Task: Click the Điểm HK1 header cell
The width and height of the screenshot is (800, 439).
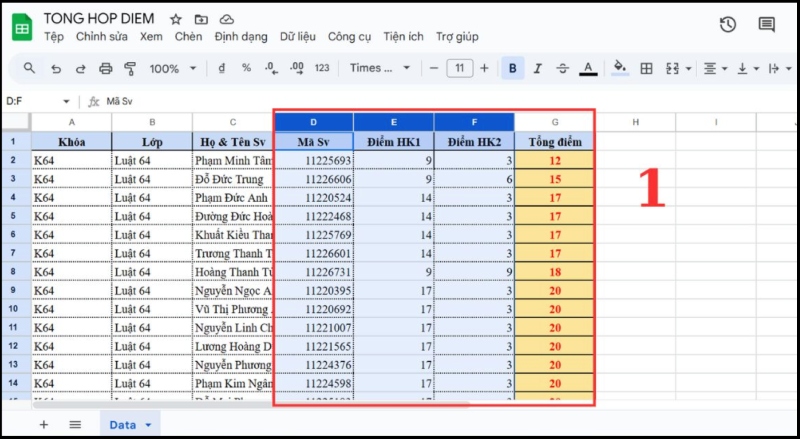Action: [x=393, y=141]
